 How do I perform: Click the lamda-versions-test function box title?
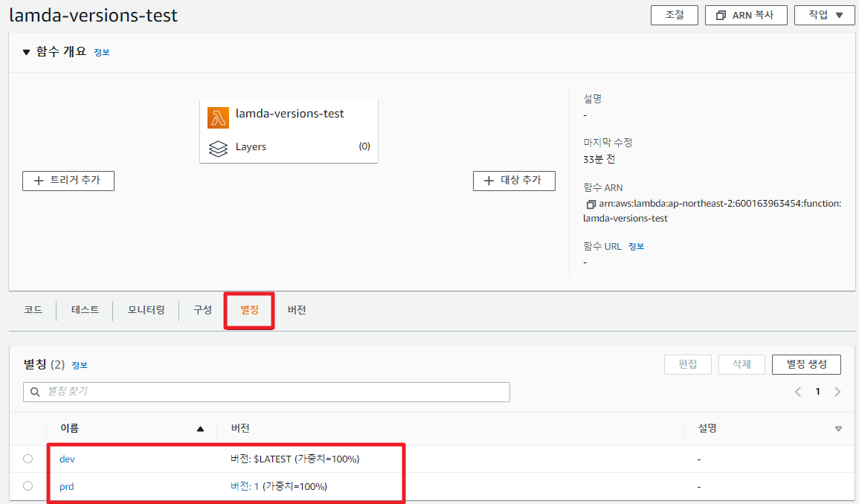tap(290, 114)
